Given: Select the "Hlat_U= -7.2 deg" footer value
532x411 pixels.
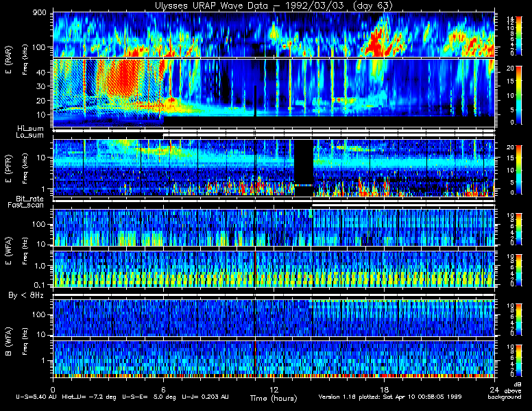Looking at the screenshot, I should point(89,397).
